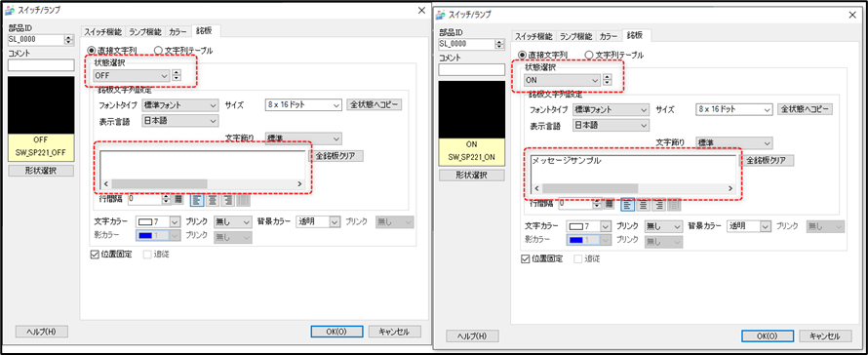This screenshot has width=868, height=355.
Task: Click 部品ID field SL_0000 in OFF-state dialog
Action: tap(36, 39)
